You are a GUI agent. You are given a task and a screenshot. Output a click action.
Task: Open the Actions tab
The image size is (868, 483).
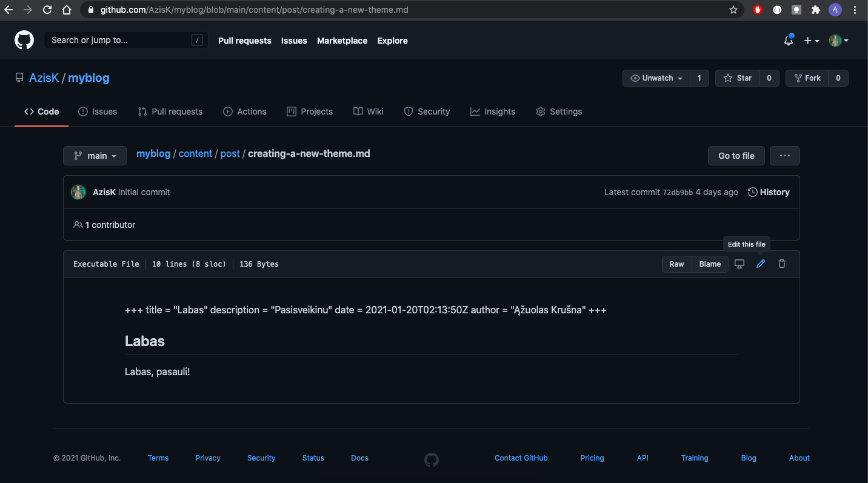245,112
